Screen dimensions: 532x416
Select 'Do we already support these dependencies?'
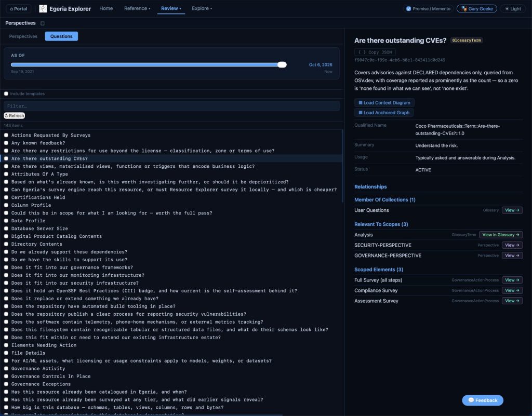click(171, 252)
